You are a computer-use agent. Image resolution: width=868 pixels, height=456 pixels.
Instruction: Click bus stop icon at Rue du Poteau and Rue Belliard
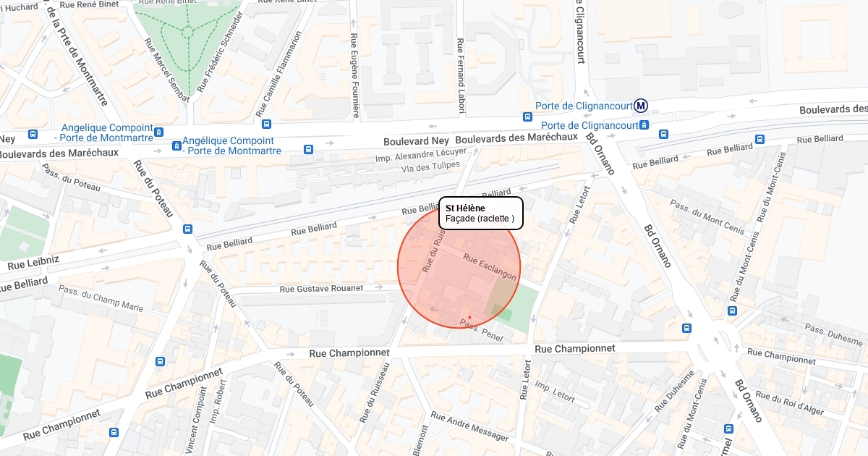(x=187, y=229)
